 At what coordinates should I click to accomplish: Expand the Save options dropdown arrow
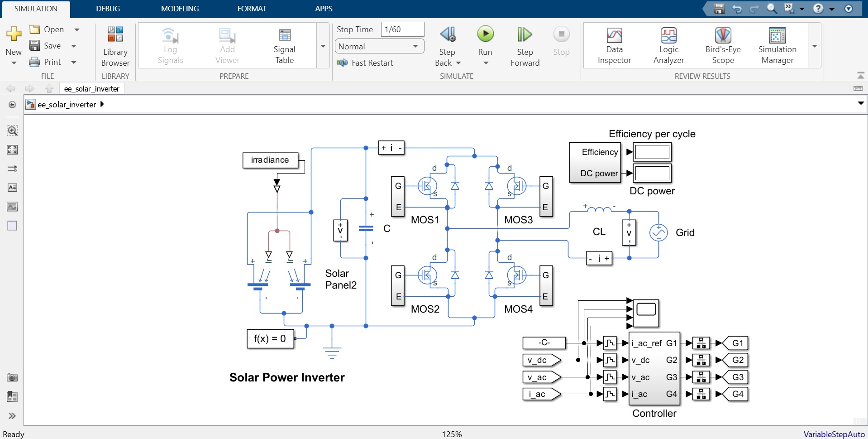pos(74,46)
